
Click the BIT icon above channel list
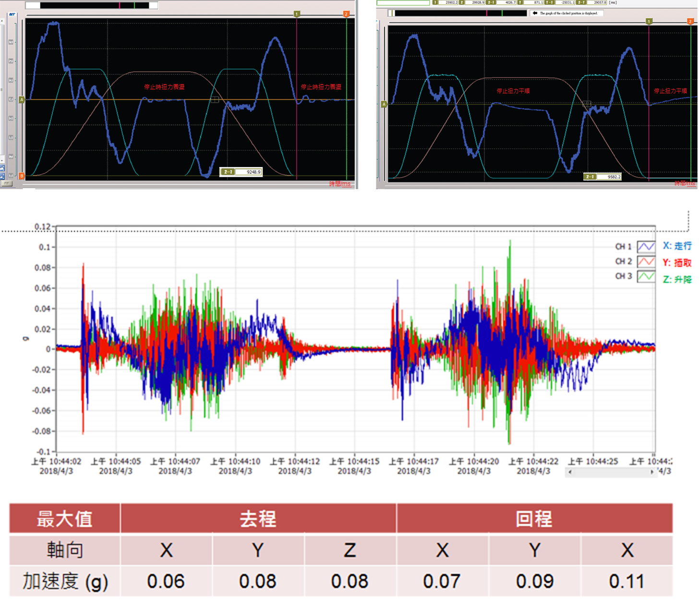click(x=12, y=15)
